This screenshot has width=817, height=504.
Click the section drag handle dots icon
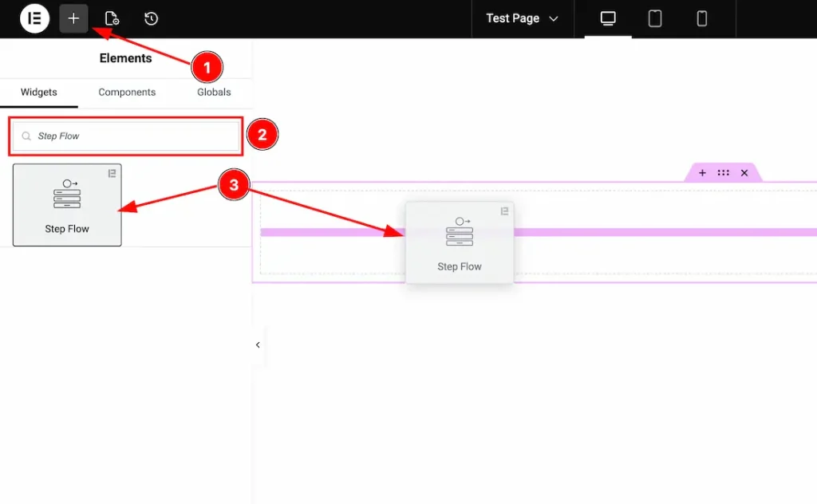pos(722,172)
